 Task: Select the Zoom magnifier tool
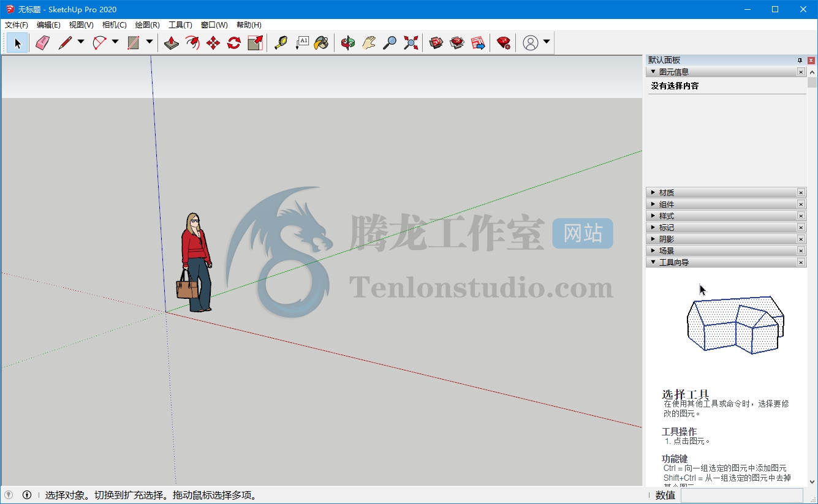390,43
